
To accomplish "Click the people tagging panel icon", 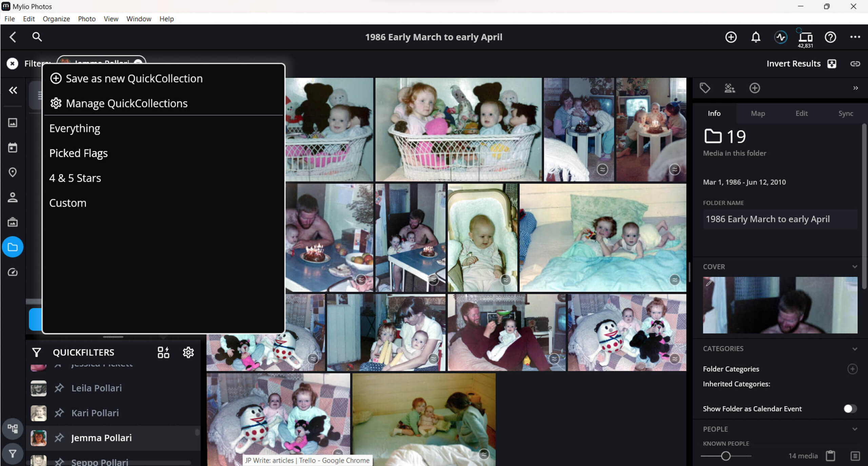I will 730,88.
